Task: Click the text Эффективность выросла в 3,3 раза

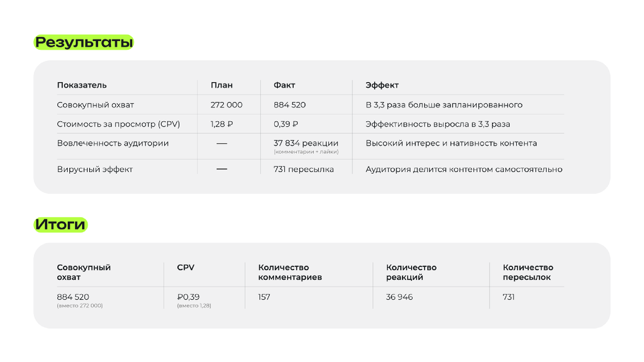Action: click(438, 124)
